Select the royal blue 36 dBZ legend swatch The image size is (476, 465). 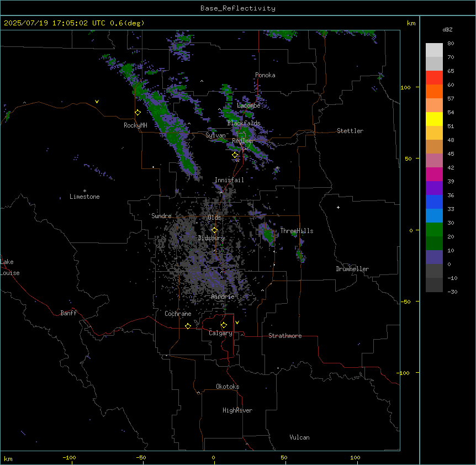point(434,202)
